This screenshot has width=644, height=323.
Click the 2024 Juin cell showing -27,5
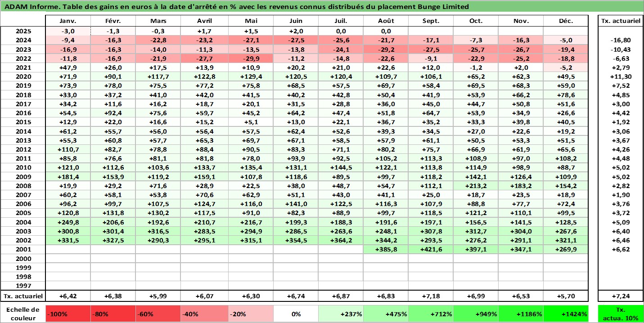coord(296,40)
